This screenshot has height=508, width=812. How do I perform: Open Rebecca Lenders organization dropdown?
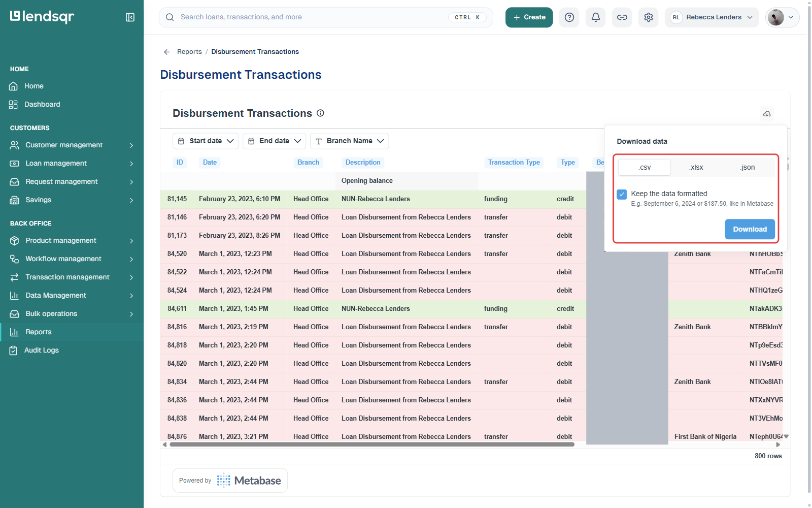coord(712,17)
